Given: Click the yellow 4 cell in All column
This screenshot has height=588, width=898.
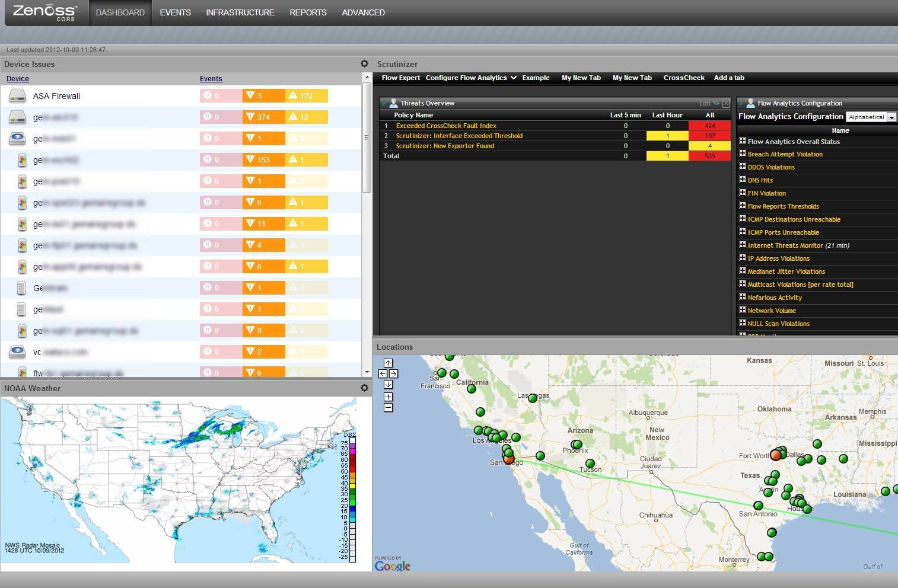Looking at the screenshot, I should click(710, 146).
